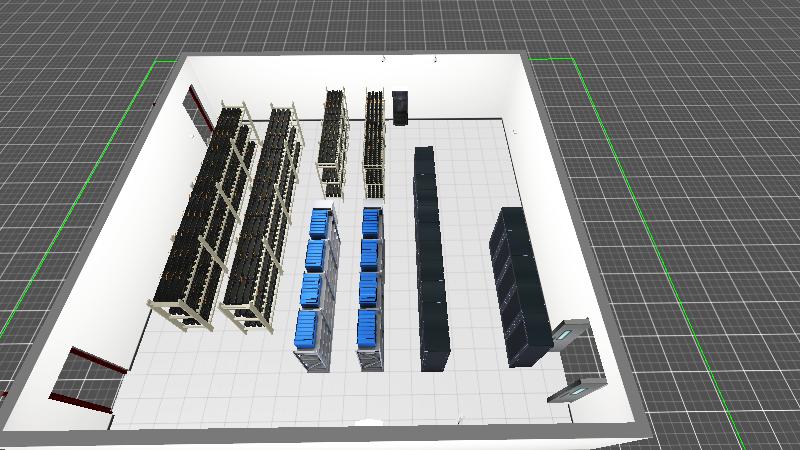Click the green boundary line right of room
Screen dimensions: 800x450
tap(640, 190)
